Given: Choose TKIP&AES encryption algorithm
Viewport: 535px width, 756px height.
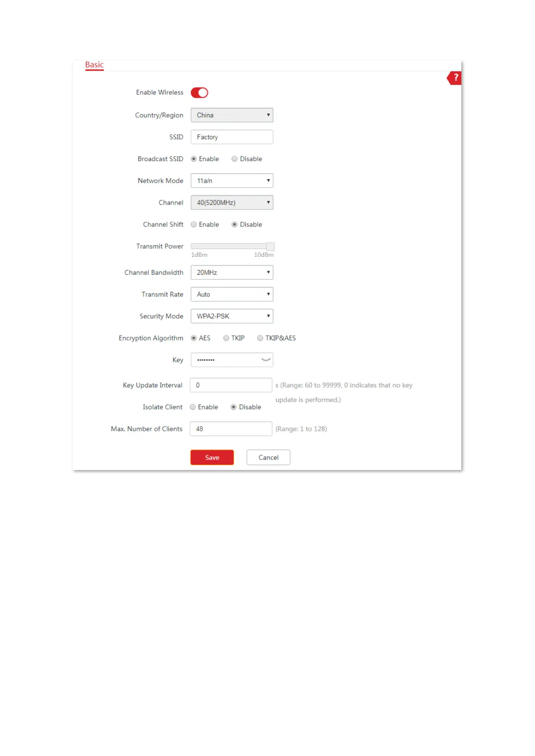Looking at the screenshot, I should click(260, 338).
